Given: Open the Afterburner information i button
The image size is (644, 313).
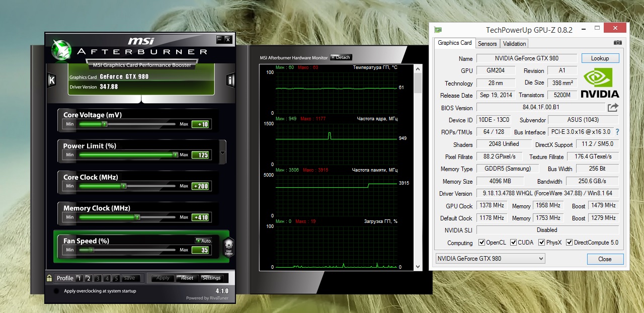Looking at the screenshot, I should pyautogui.click(x=230, y=80).
